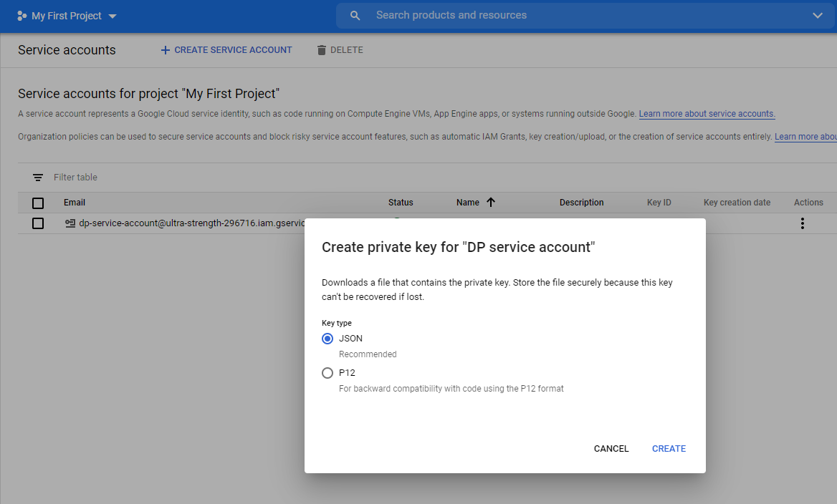The image size is (837, 504).
Task: Open the three-dot Actions menu for dp-service-account
Action: point(802,223)
